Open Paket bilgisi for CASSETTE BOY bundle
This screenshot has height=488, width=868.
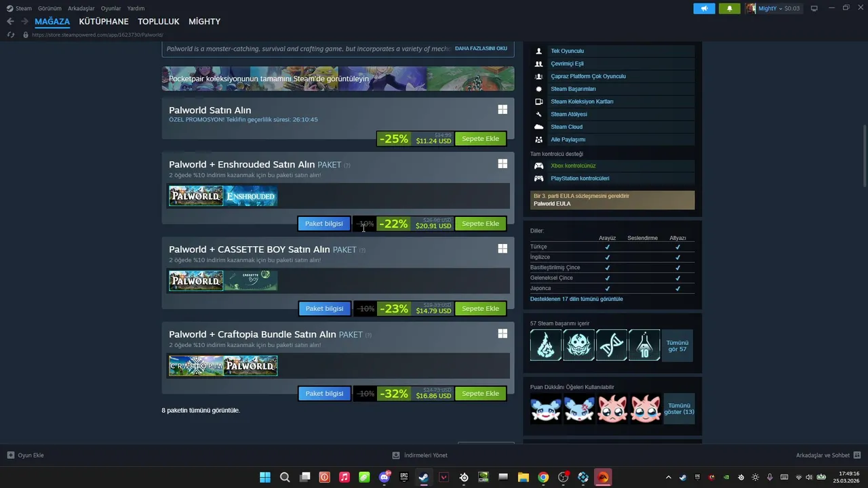pos(324,308)
